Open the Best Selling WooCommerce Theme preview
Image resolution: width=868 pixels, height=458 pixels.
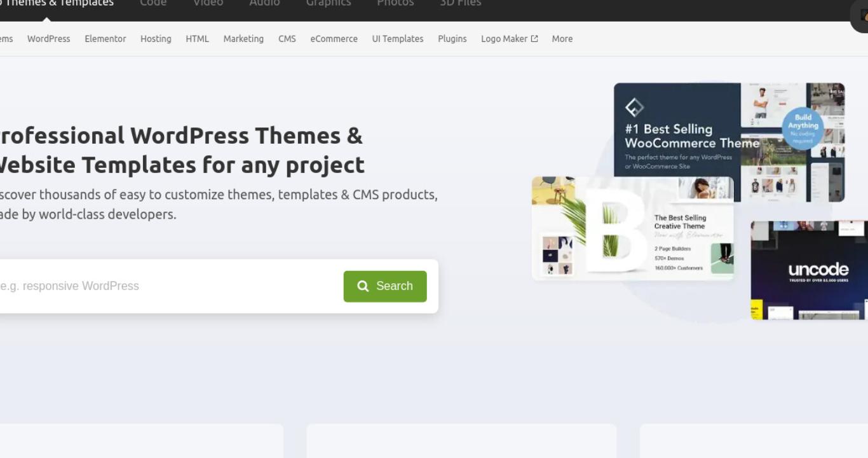click(729, 141)
